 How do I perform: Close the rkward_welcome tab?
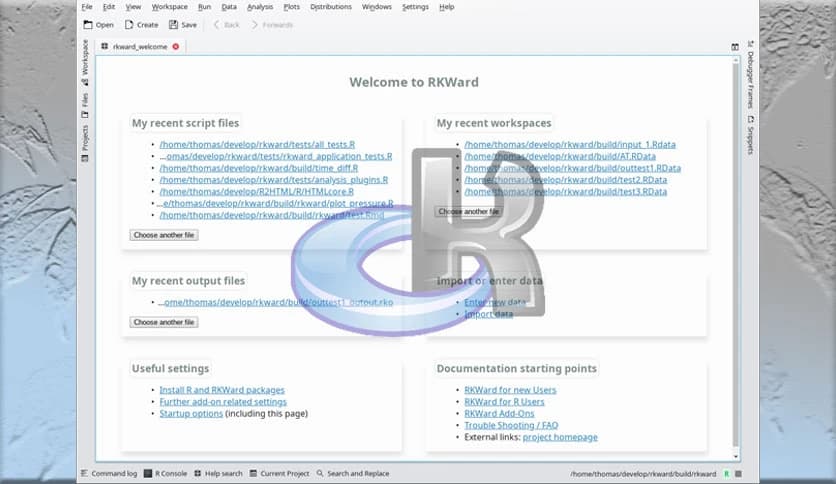[x=175, y=47]
